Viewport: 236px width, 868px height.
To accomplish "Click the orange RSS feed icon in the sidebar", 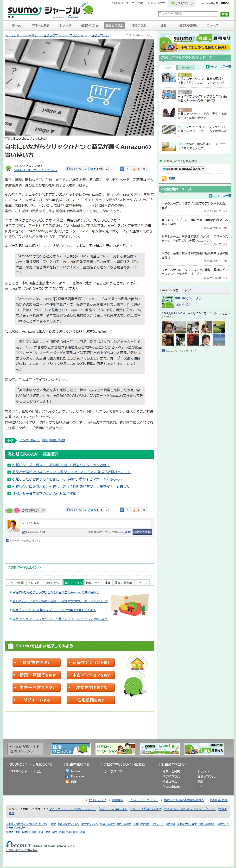I will (164, 179).
